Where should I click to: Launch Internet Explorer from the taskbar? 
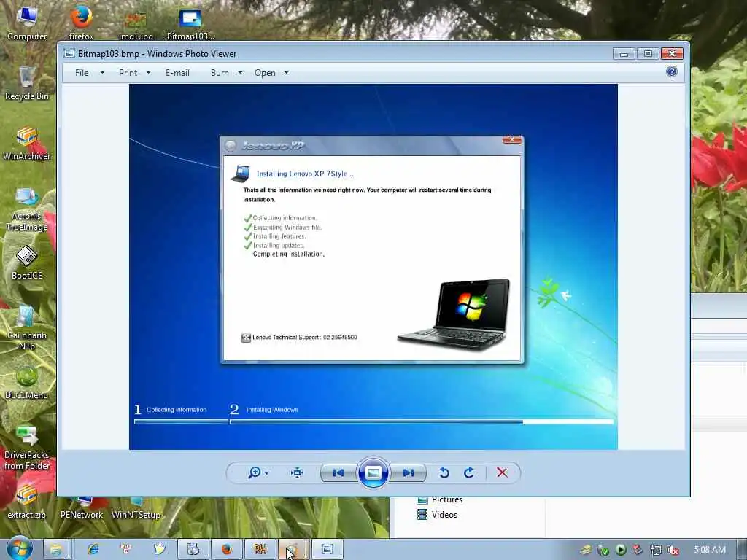[93, 550]
